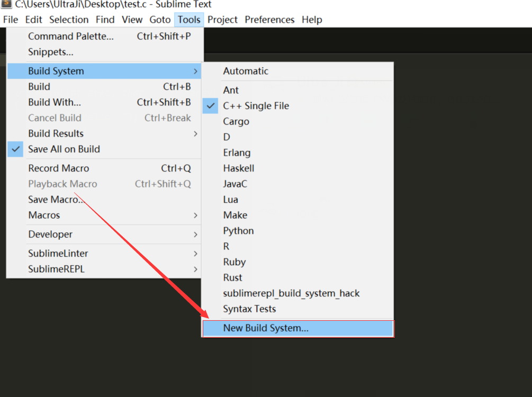Expand the Build System submenu

tap(104, 71)
